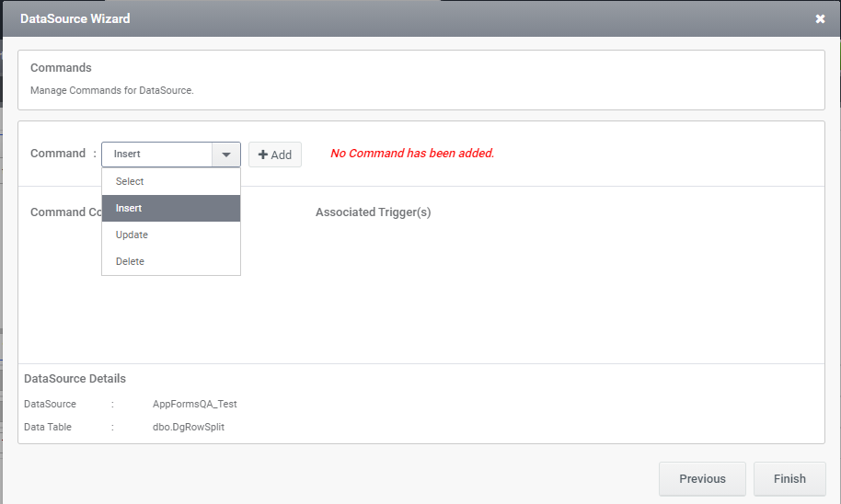Click the Add command button
Screen dimensions: 841x504
(x=274, y=155)
